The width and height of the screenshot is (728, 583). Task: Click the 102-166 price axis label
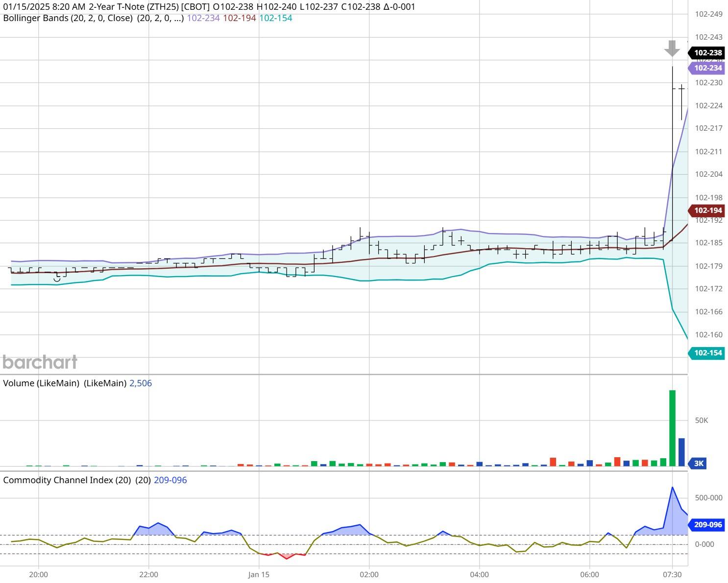coord(709,312)
